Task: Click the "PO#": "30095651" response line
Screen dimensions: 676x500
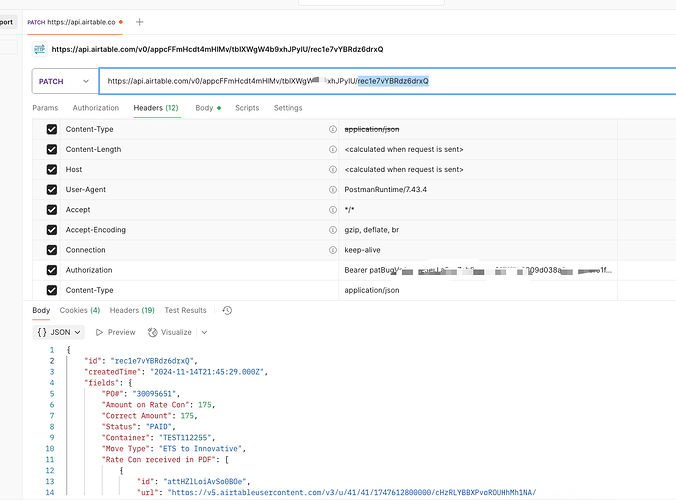Action: click(x=141, y=394)
